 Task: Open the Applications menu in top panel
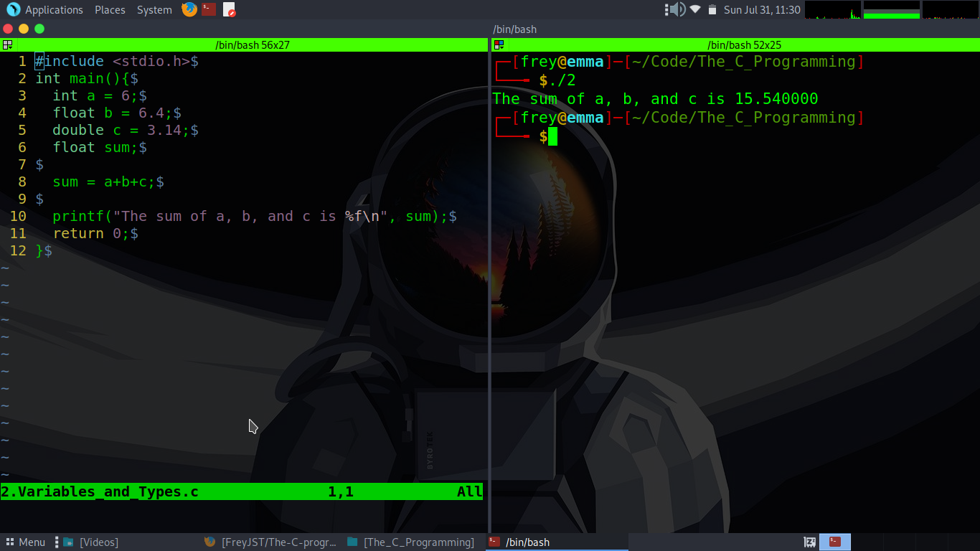coord(54,10)
